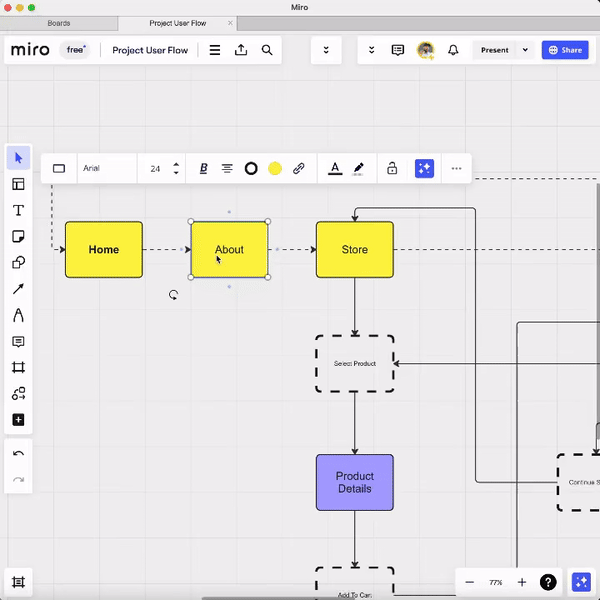Export the board using upload icon
Image resolution: width=600 pixels, height=600 pixels.
pyautogui.click(x=241, y=50)
